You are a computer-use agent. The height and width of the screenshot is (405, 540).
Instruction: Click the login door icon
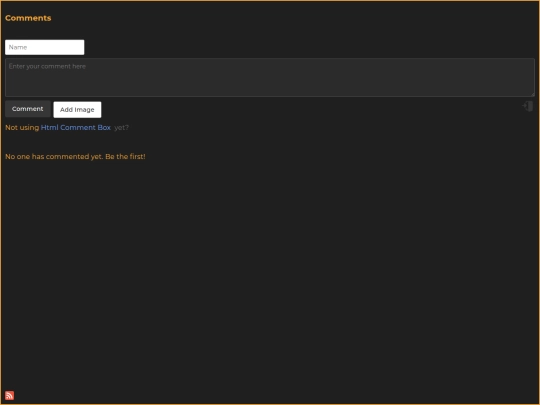pos(528,106)
